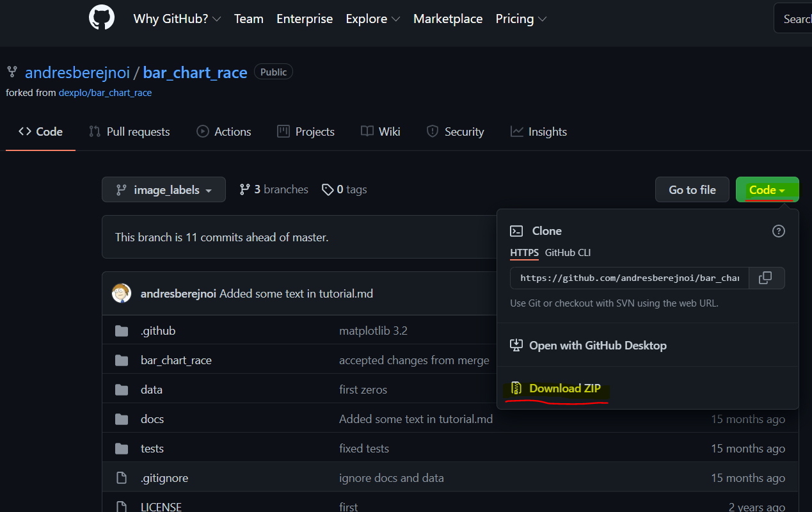Open Marketplace from the header
812x512 pixels.
[x=448, y=19]
